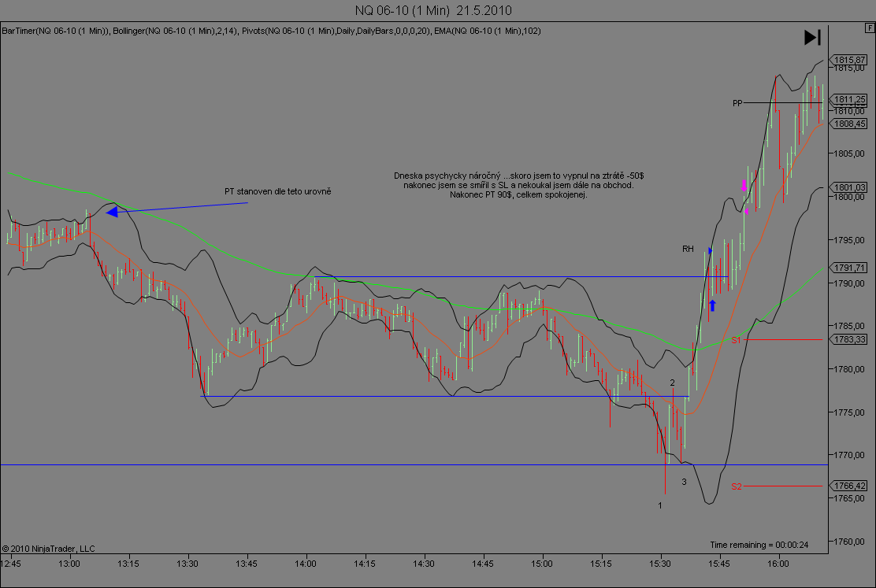Click the 12:45 time axis label

pyautogui.click(x=10, y=564)
